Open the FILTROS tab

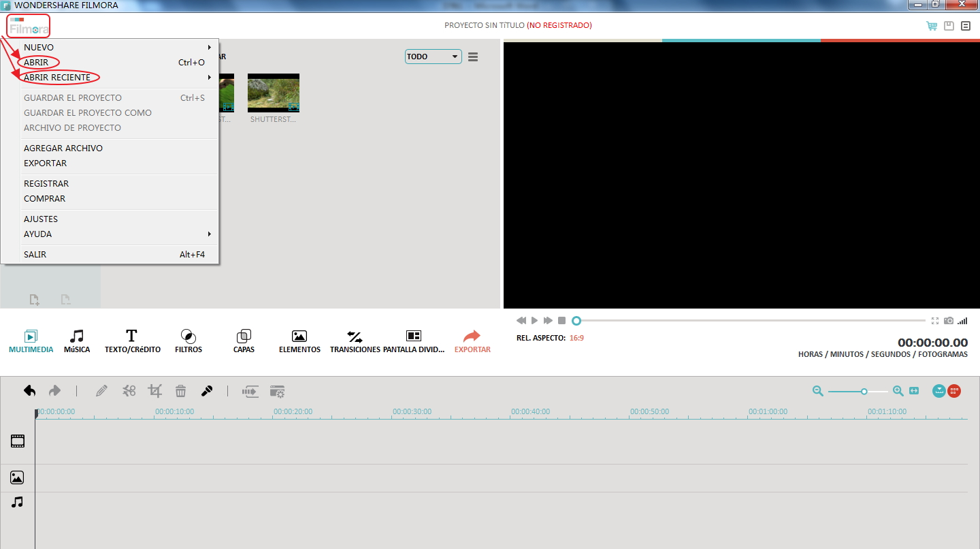click(189, 341)
